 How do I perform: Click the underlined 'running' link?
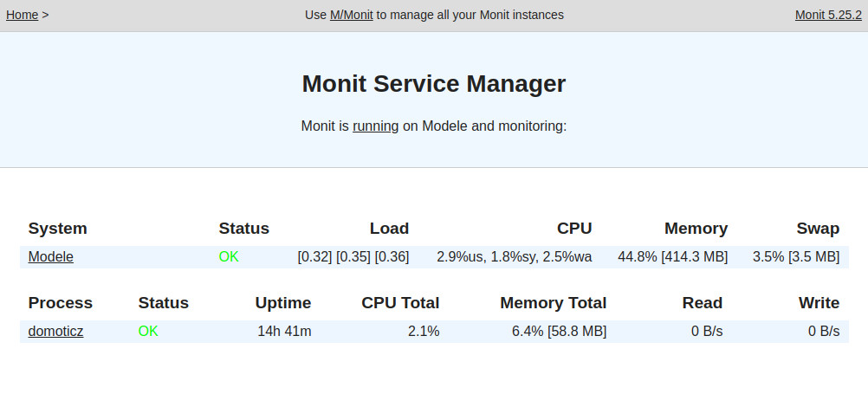point(375,126)
